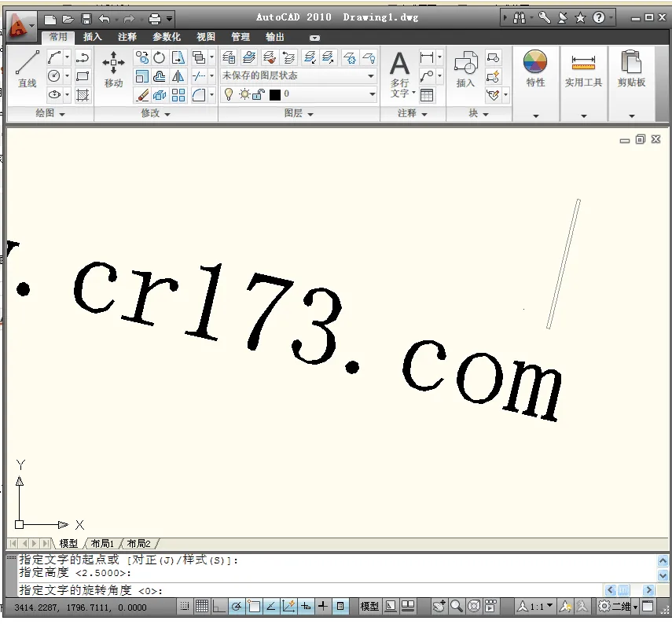Select the 直线 (Line) drawing tool
Viewport: 672px width, 624px height.
(x=28, y=69)
